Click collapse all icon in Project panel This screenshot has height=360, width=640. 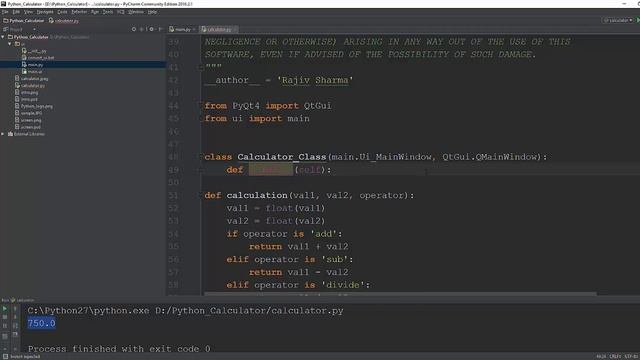(x=142, y=29)
